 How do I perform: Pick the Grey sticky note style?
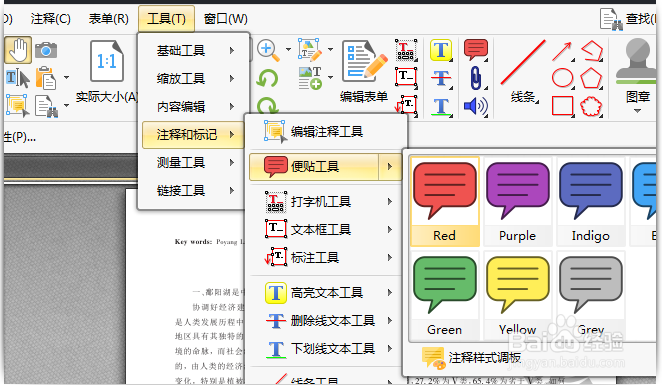click(x=591, y=296)
